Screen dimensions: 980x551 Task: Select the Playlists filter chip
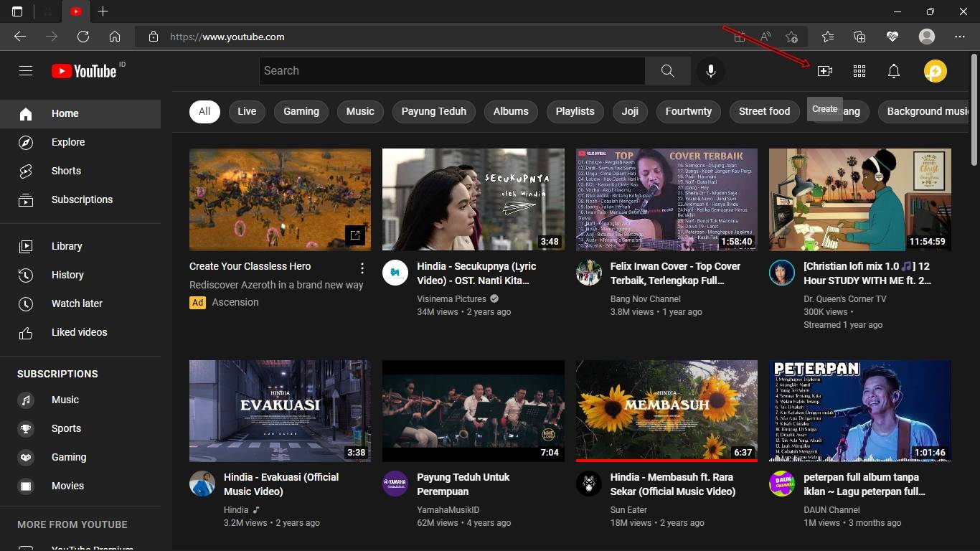[x=575, y=111]
